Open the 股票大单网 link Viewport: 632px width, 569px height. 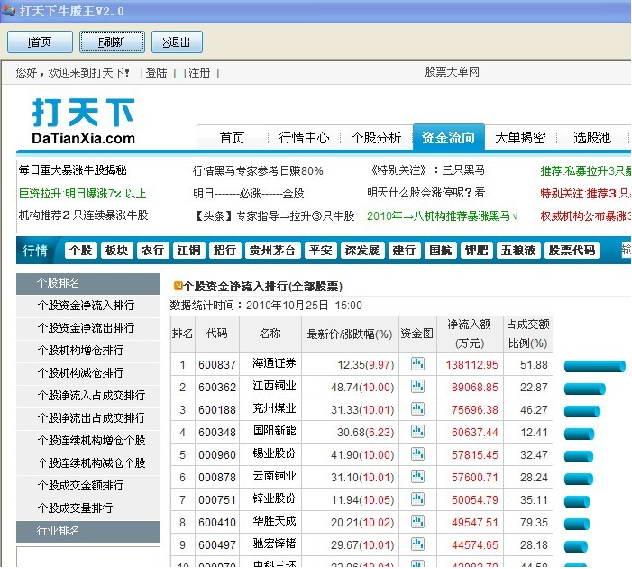(452, 72)
